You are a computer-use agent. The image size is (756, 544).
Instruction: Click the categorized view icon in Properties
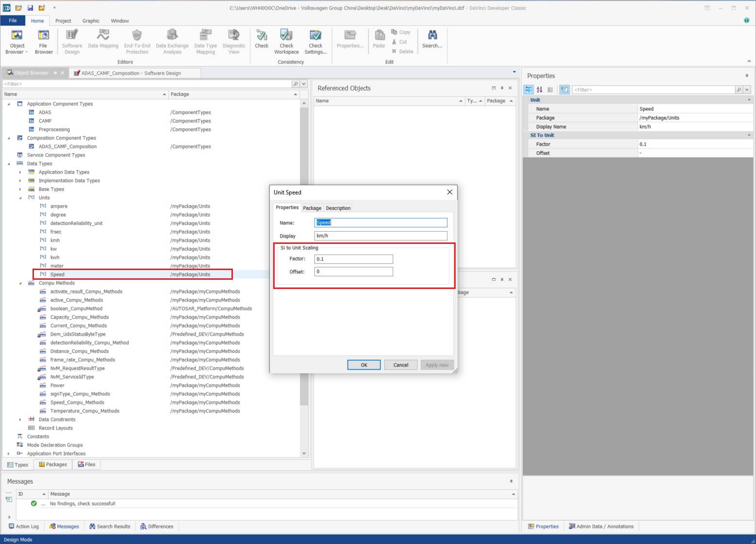coord(529,90)
